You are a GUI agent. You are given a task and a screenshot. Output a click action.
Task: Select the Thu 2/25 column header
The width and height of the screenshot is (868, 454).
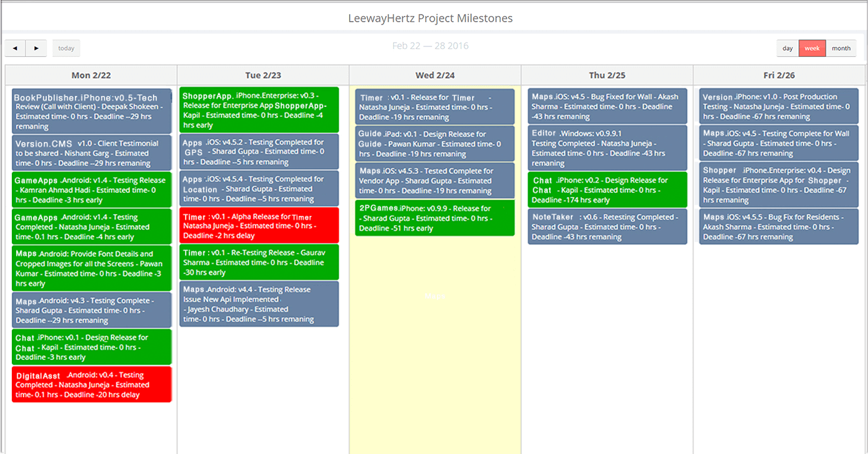(607, 75)
